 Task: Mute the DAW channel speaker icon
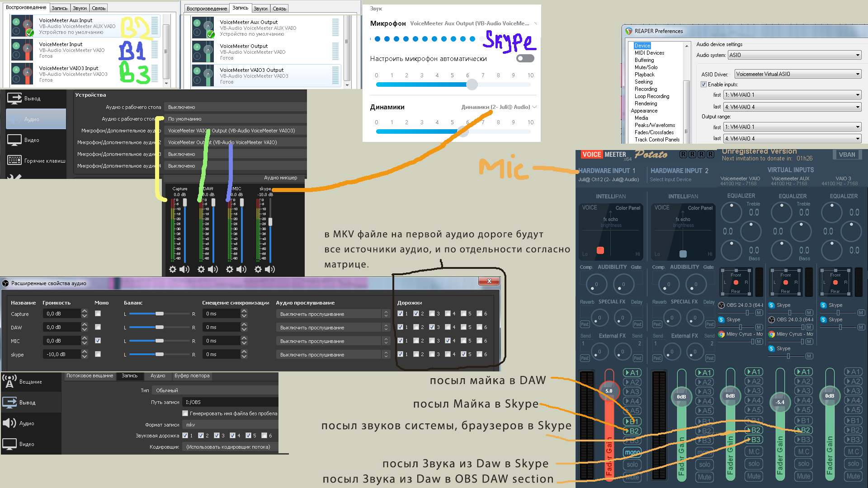(212, 269)
